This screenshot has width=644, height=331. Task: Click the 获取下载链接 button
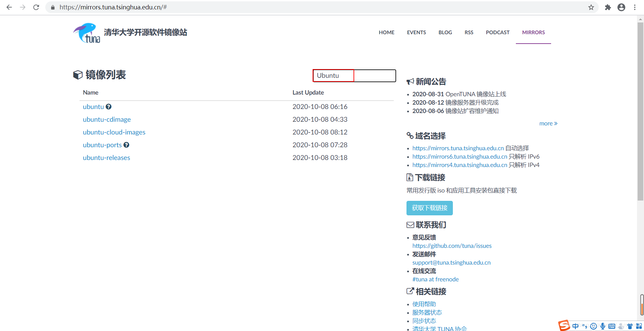point(429,208)
